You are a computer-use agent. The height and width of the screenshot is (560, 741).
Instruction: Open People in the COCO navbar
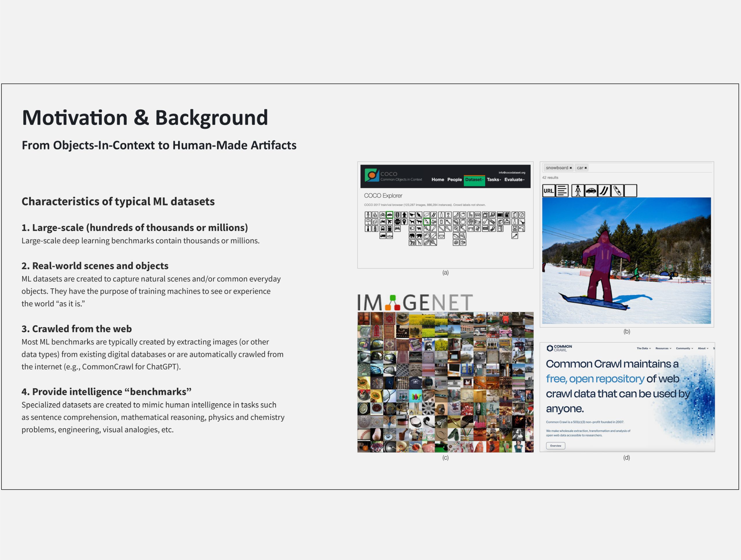tap(454, 180)
